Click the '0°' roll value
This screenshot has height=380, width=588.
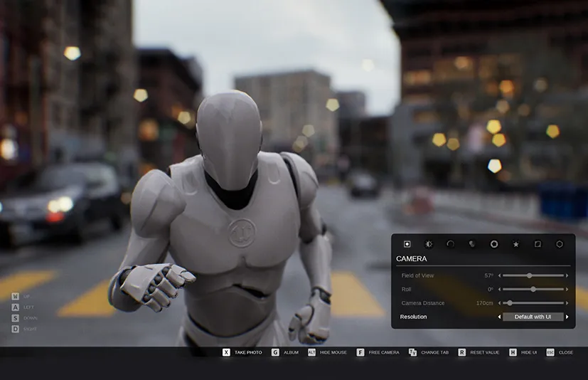click(x=490, y=289)
